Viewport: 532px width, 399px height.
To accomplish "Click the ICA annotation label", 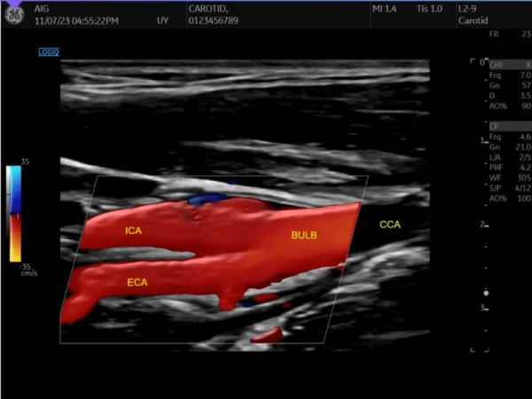I will (x=134, y=231).
